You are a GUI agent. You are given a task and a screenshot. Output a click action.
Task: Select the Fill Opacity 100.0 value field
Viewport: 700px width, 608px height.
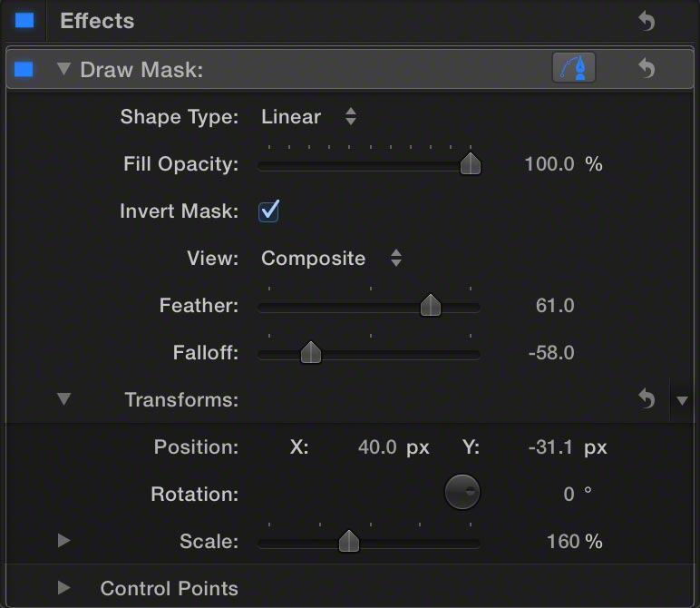click(x=549, y=164)
